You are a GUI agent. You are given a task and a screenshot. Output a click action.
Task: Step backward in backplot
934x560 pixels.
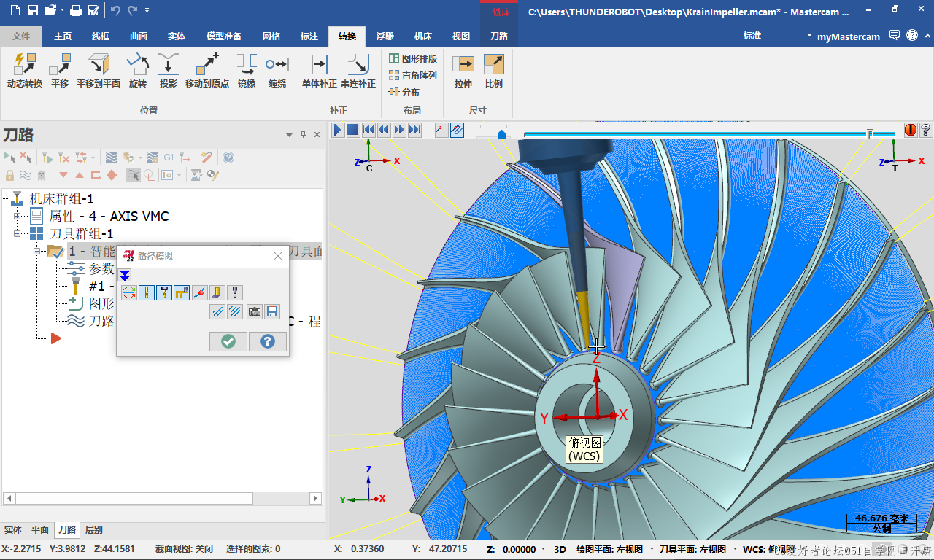(x=384, y=130)
